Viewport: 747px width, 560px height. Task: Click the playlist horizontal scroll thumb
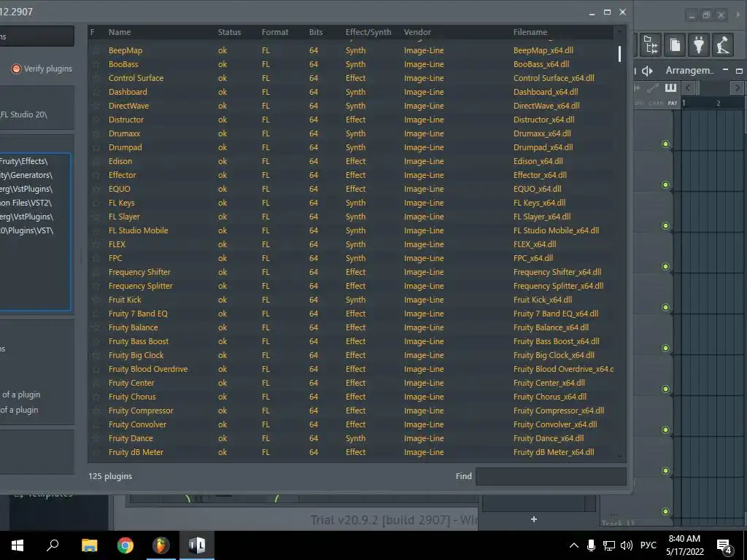pos(713,87)
